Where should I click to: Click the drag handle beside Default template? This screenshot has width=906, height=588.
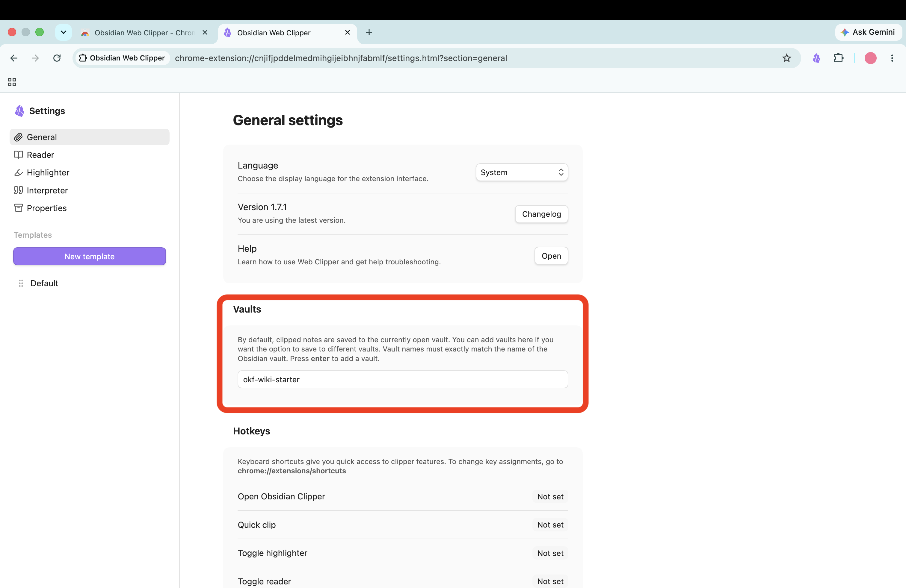(x=21, y=283)
